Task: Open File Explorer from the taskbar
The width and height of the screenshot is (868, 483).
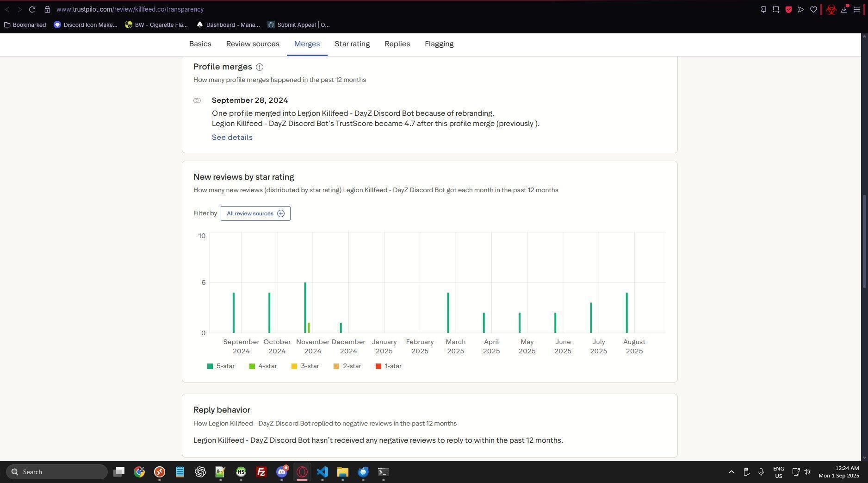Action: coord(342,472)
